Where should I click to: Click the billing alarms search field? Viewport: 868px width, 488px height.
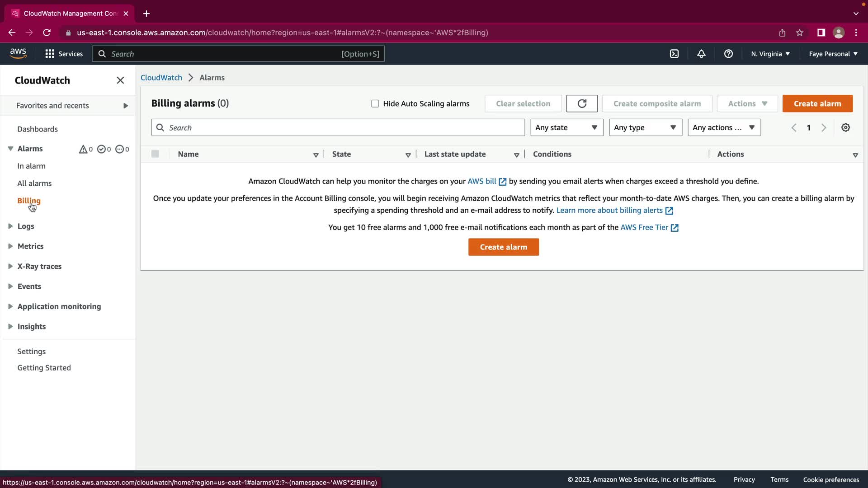tap(344, 128)
